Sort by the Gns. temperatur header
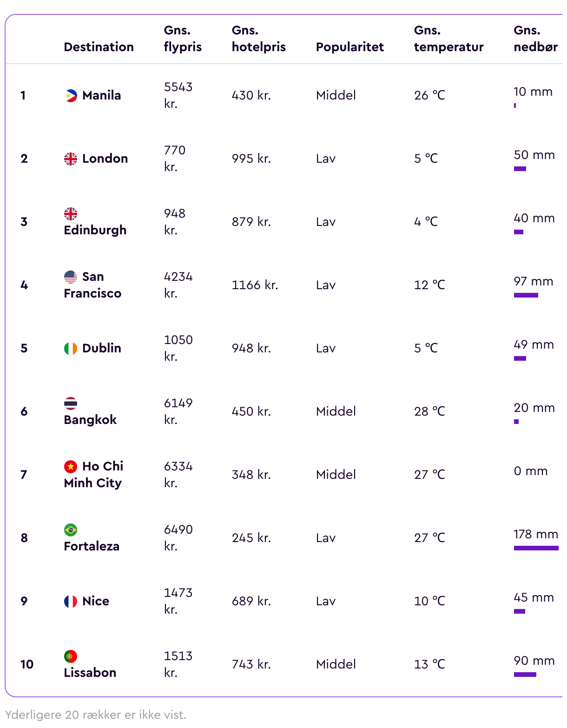The width and height of the screenshot is (567, 728). pyautogui.click(x=448, y=39)
